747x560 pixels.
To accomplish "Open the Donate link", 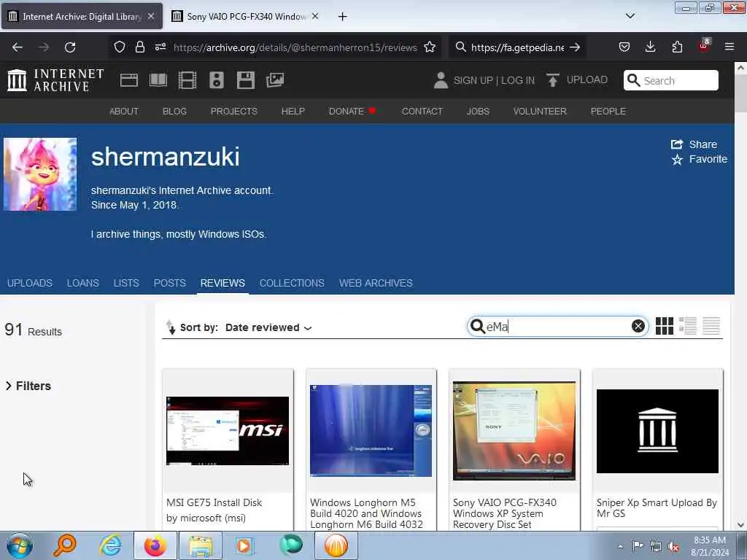I will click(352, 112).
